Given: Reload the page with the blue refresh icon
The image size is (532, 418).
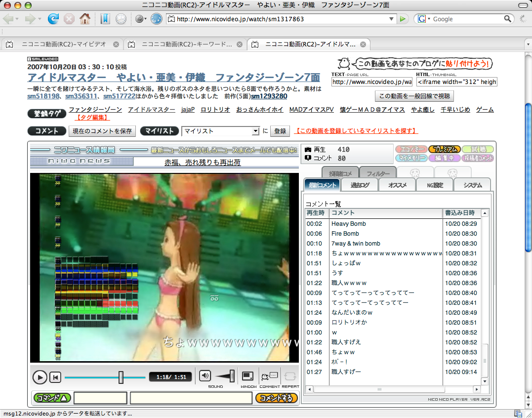Looking at the screenshot, I should click(53, 19).
